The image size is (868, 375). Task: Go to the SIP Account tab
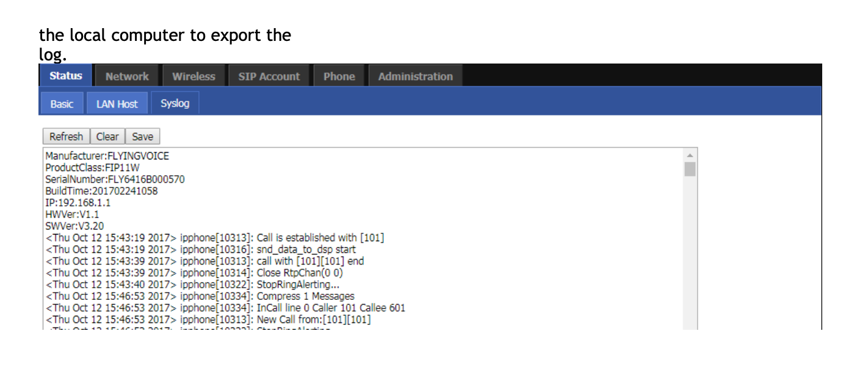(x=269, y=76)
